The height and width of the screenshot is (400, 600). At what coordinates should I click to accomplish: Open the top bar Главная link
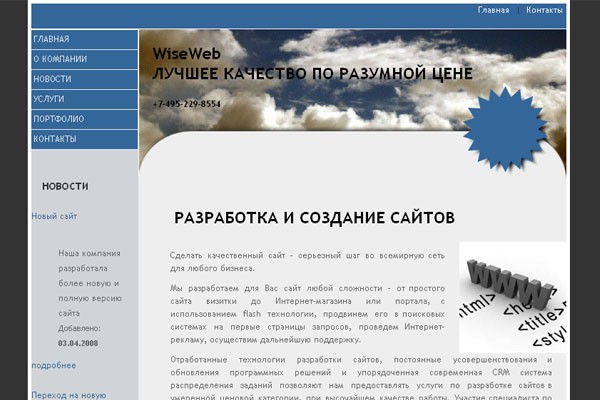click(493, 10)
